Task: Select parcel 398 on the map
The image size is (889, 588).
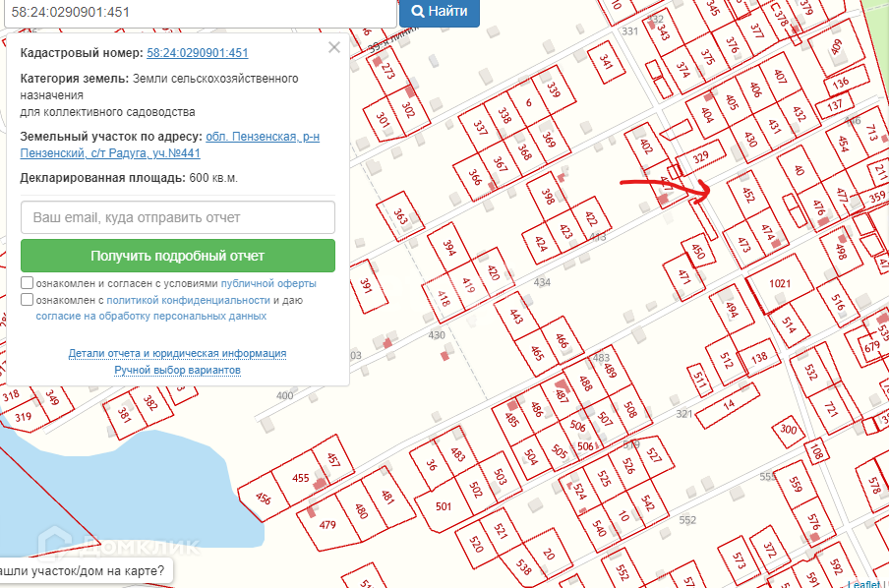Action: (548, 197)
